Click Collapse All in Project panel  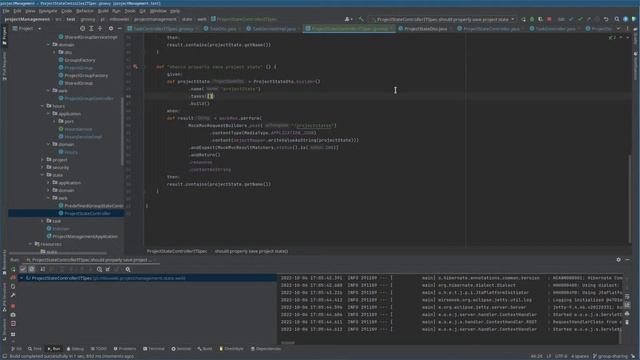point(100,29)
